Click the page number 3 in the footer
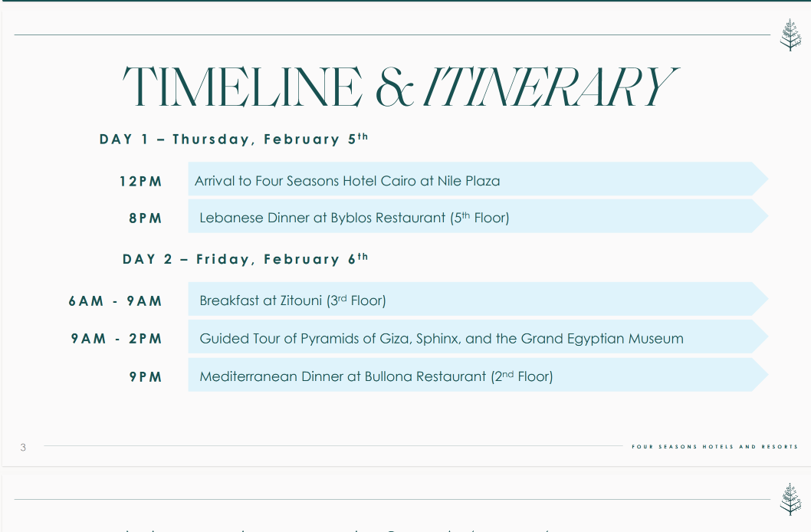The width and height of the screenshot is (811, 532). pyautogui.click(x=23, y=447)
